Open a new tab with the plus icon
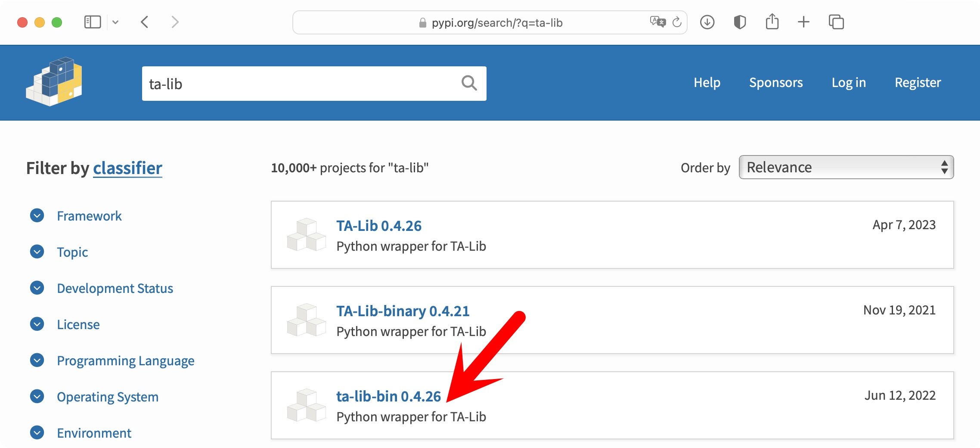980x448 pixels. tap(803, 22)
